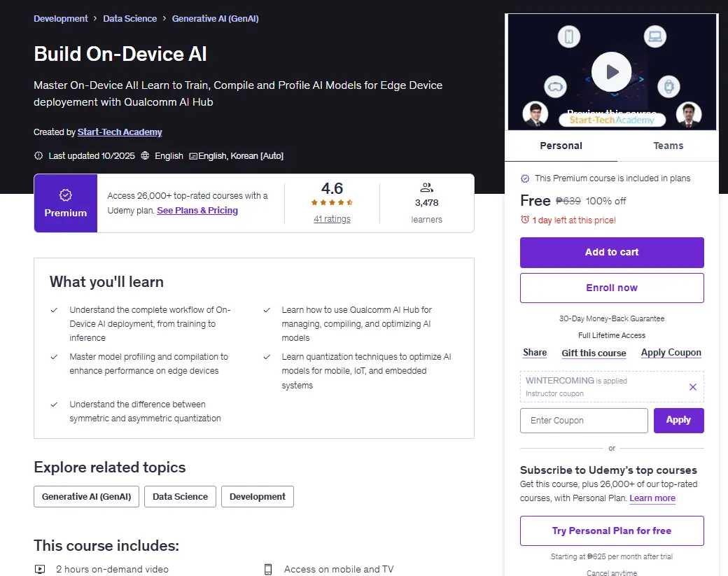Click 'Learn how to use Qualcomm AI Hub' item
728x576 pixels.
tap(356, 323)
